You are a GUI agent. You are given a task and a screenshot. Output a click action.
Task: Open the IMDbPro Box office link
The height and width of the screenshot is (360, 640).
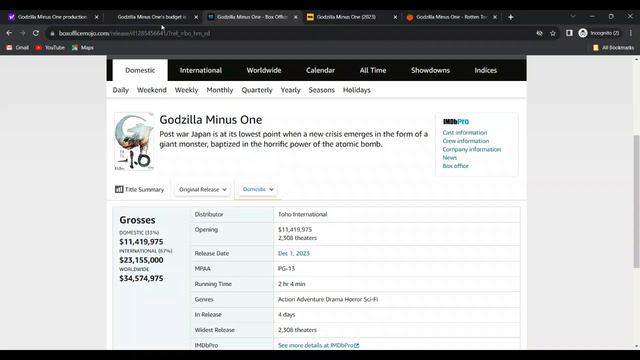coord(456,166)
